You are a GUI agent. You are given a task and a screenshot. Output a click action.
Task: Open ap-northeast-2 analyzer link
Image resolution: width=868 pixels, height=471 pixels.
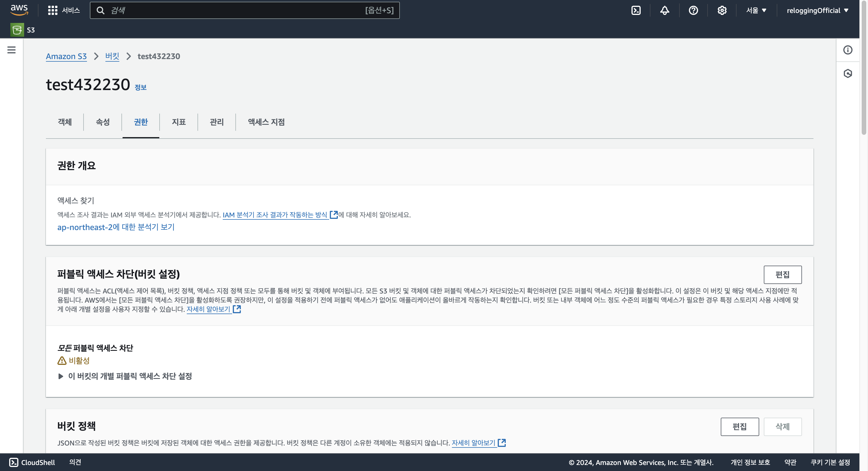(116, 227)
